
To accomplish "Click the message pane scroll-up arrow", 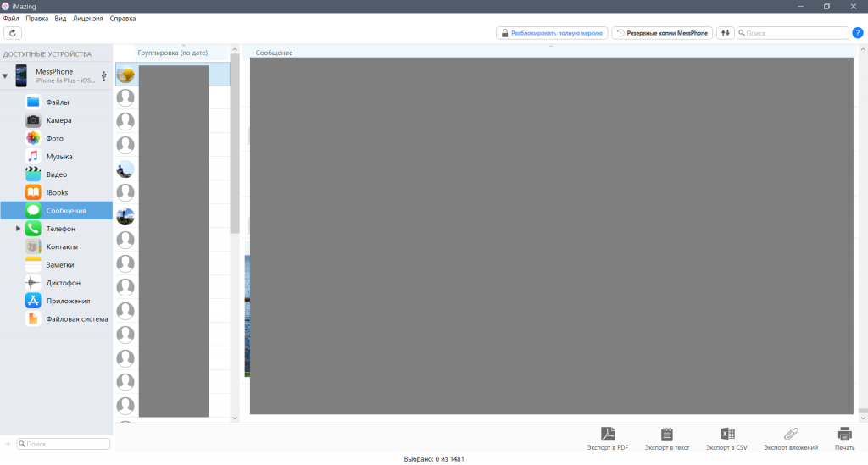I will pyautogui.click(x=863, y=50).
